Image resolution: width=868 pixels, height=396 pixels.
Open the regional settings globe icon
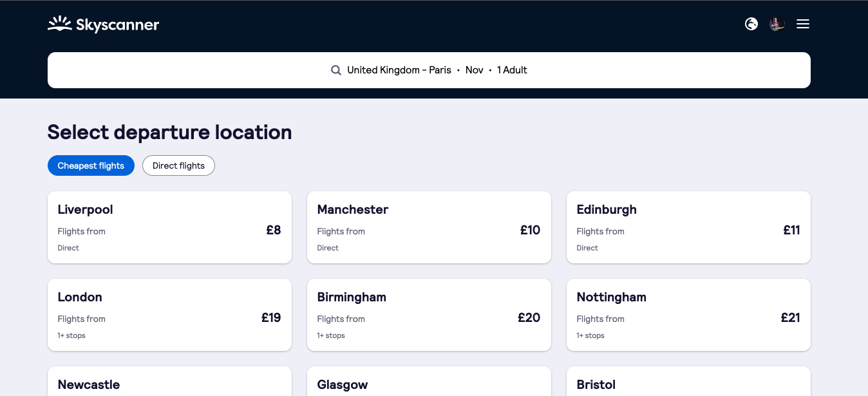[751, 24]
